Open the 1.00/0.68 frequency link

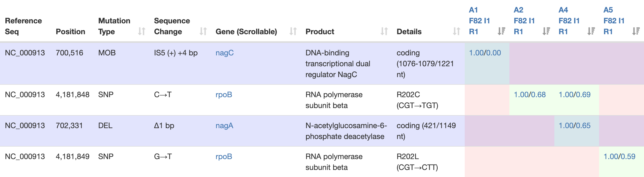coord(530,94)
